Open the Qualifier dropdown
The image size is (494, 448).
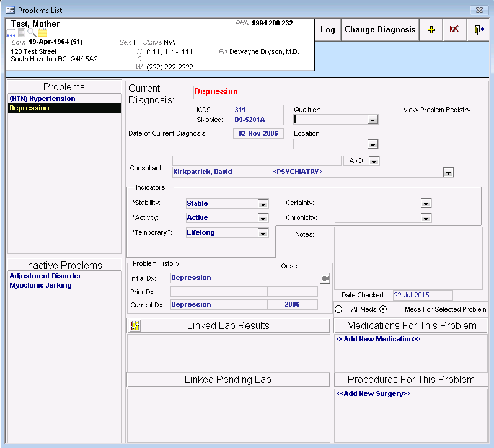[373, 120]
